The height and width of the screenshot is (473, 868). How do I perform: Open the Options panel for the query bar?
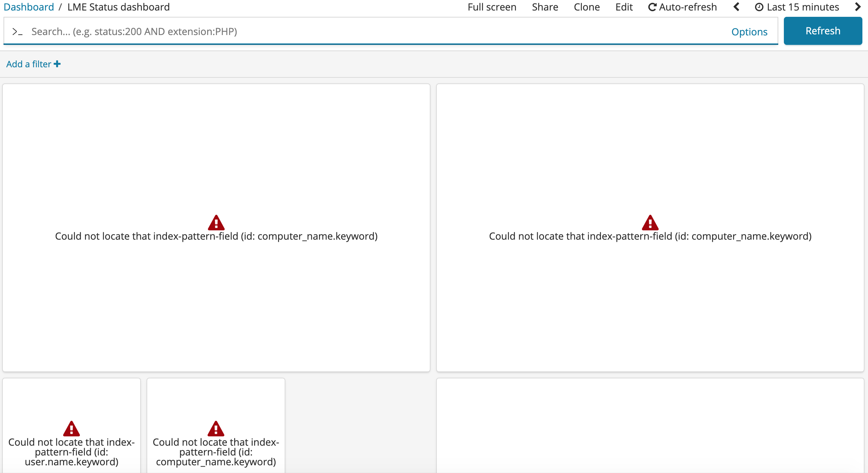(x=749, y=32)
